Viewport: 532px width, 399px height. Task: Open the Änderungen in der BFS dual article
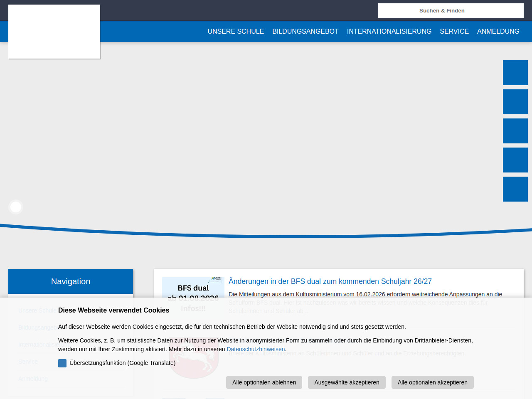point(330,281)
